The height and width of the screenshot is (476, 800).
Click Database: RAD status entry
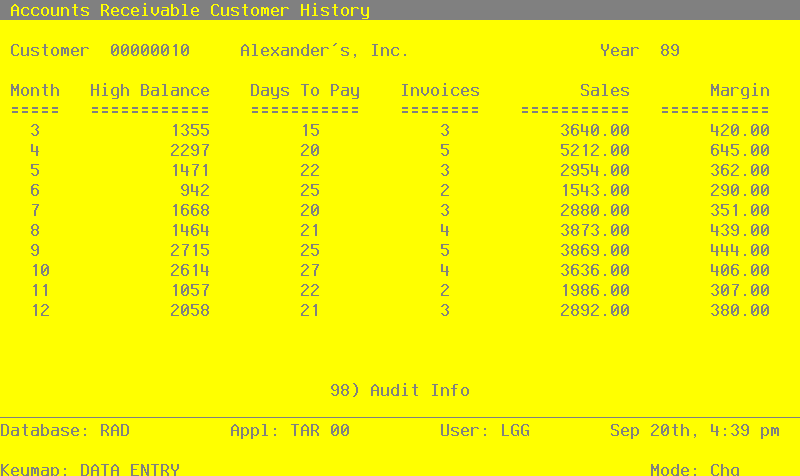(65, 431)
